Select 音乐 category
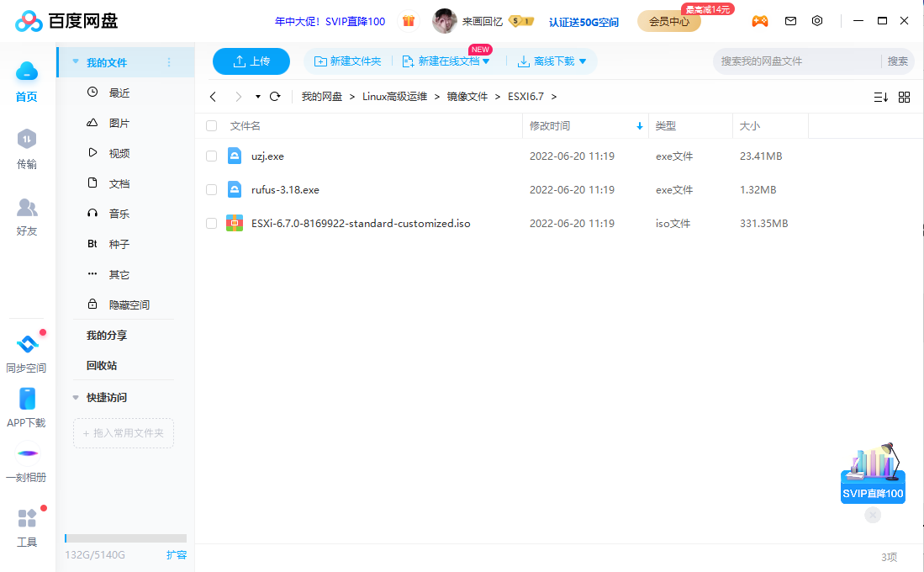This screenshot has height=572, width=924. coord(119,214)
